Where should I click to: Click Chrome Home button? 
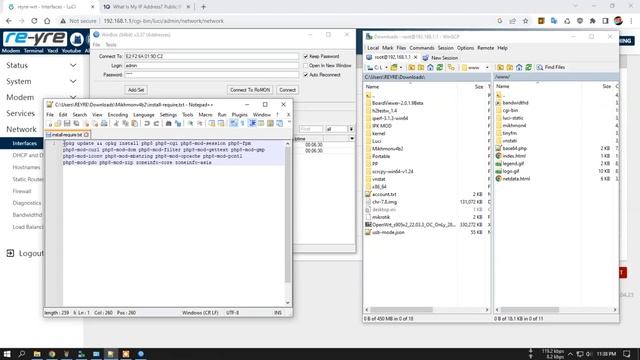pyautogui.click(x=47, y=21)
